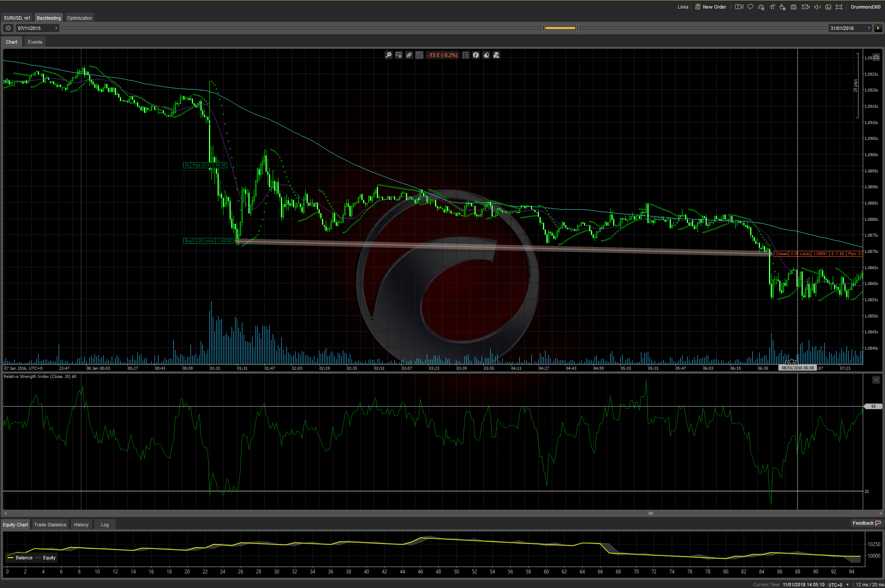
Task: Open the color theme drop icon
Action: pos(486,55)
